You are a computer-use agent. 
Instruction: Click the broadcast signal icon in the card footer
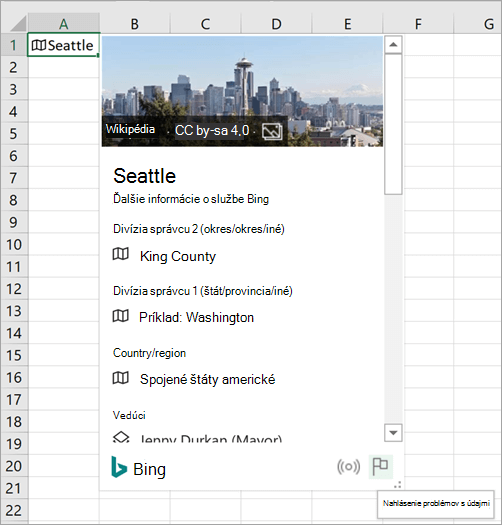[x=348, y=466]
